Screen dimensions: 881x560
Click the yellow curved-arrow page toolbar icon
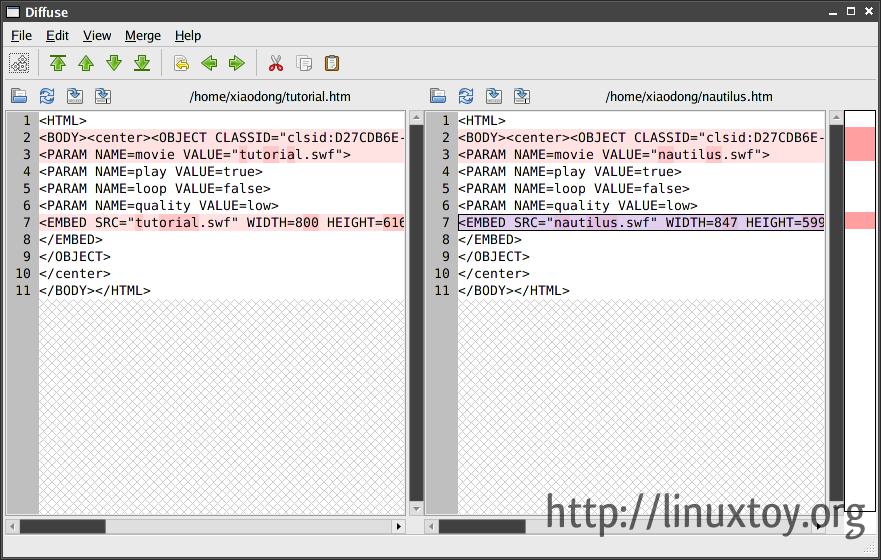tap(181, 63)
